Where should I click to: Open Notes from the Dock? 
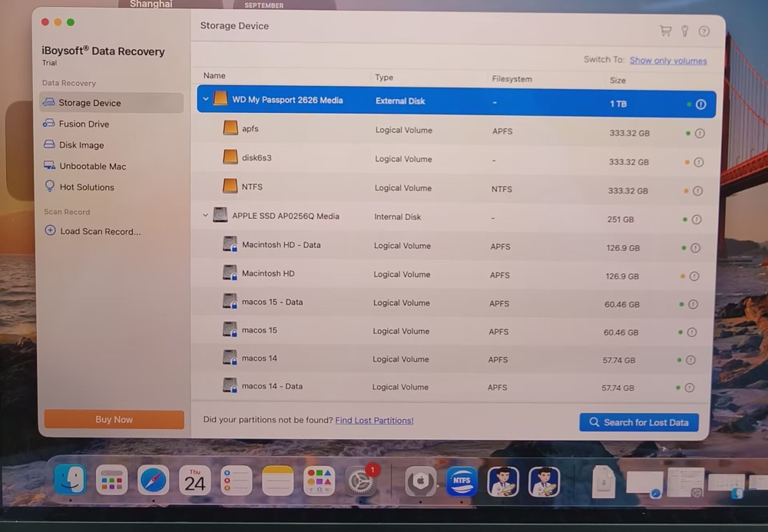tap(278, 481)
